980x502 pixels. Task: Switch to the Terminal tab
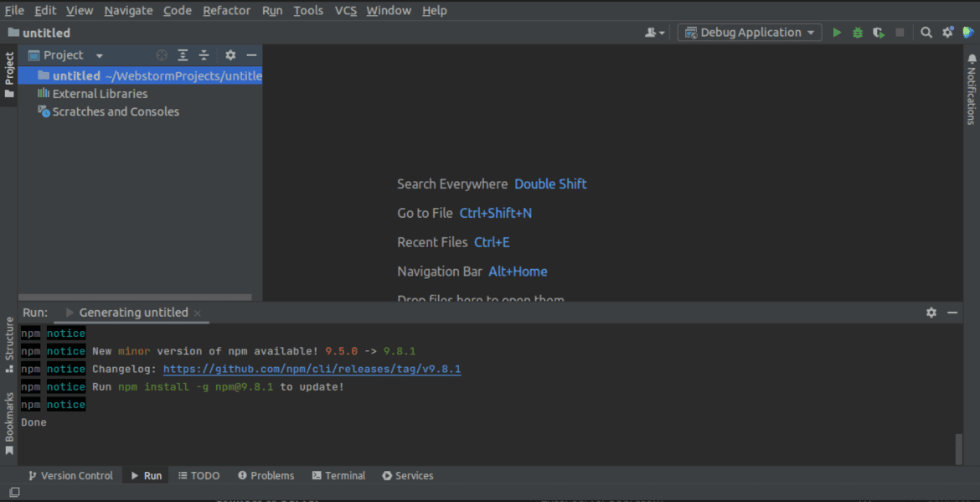pyautogui.click(x=338, y=475)
